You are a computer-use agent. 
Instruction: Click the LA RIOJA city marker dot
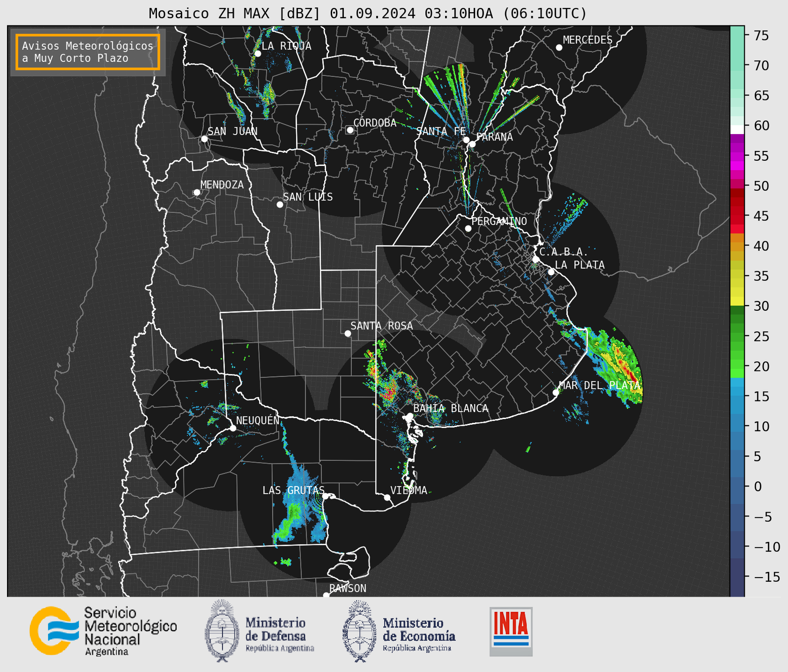257,54
